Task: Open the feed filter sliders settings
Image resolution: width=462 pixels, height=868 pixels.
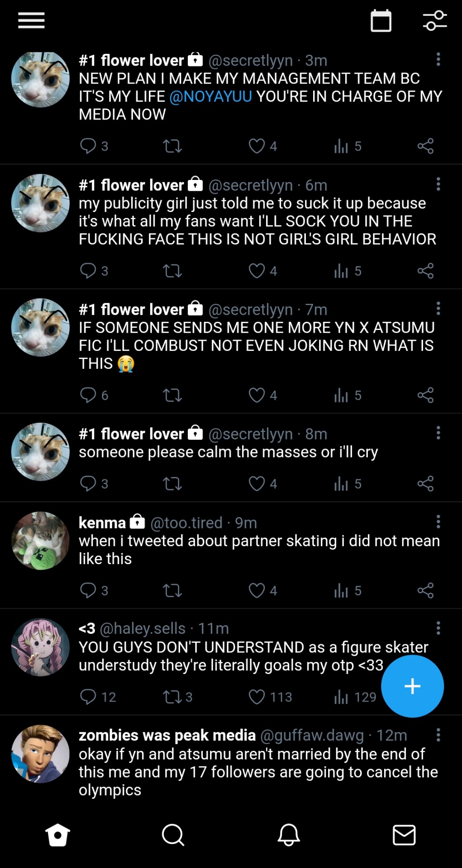Action: click(x=435, y=21)
